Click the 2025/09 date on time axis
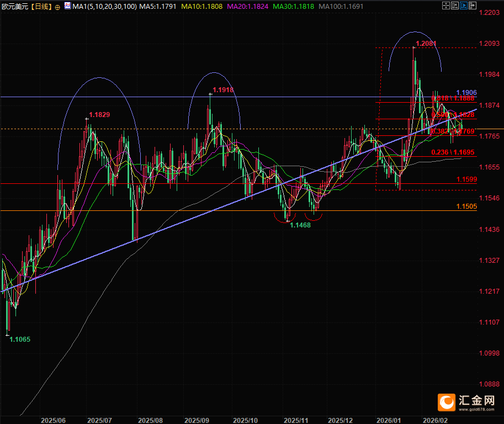This screenshot has width=504, height=424. point(197,420)
